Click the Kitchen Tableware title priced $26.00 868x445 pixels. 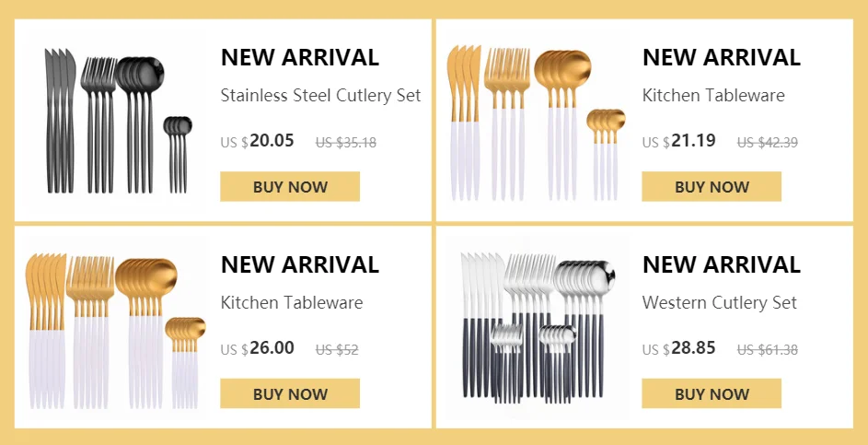(292, 302)
